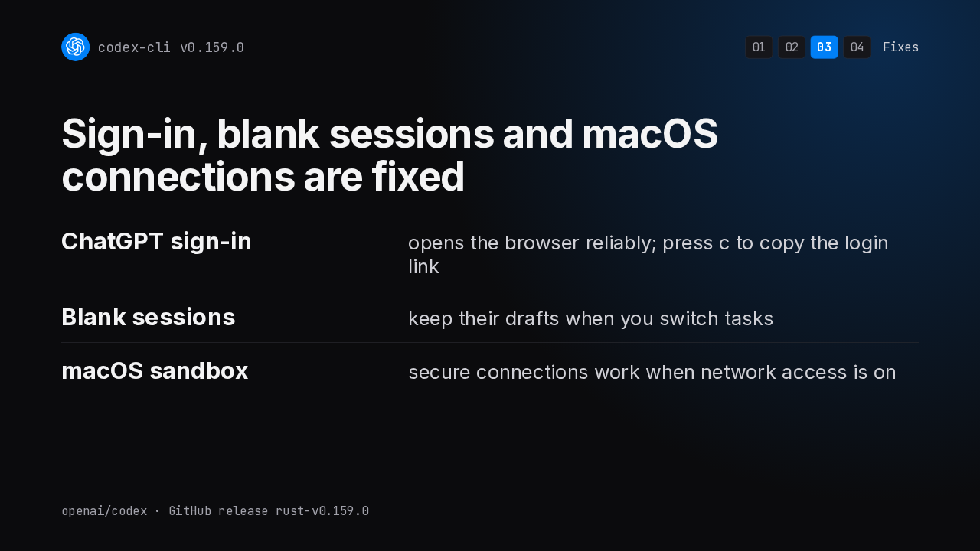Click the codex-cli v0.159.0 version text
This screenshot has width=980, height=551.
point(171,47)
